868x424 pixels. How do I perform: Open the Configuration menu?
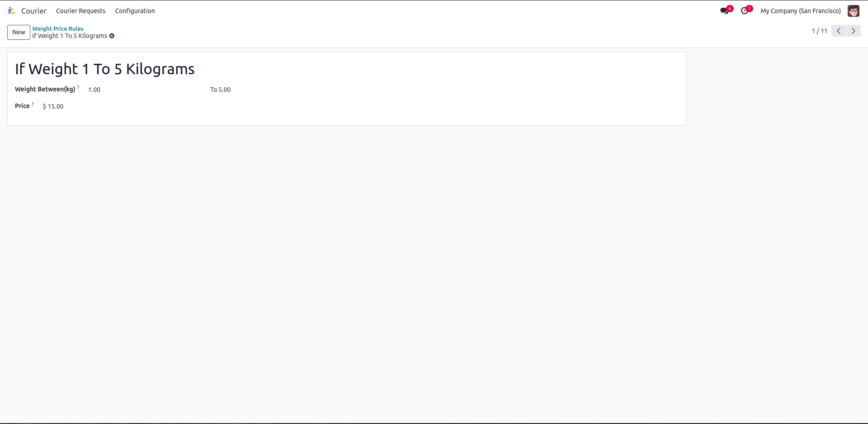[135, 11]
